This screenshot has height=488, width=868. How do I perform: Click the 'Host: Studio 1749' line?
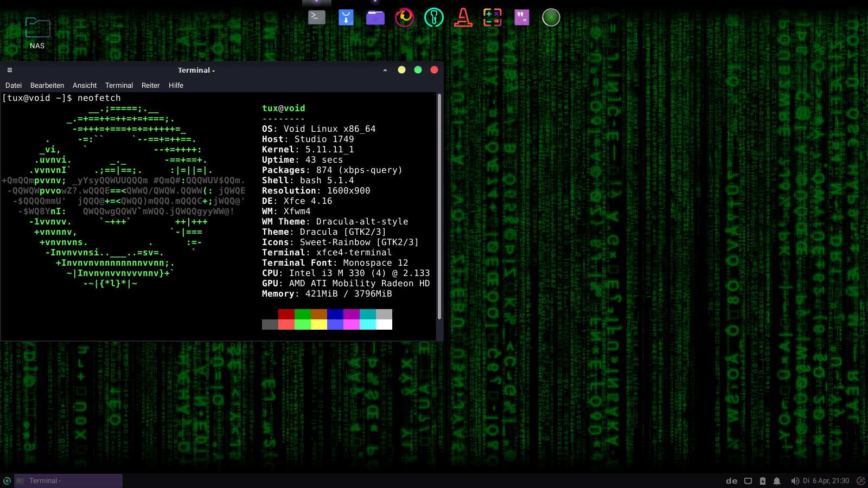(308, 139)
